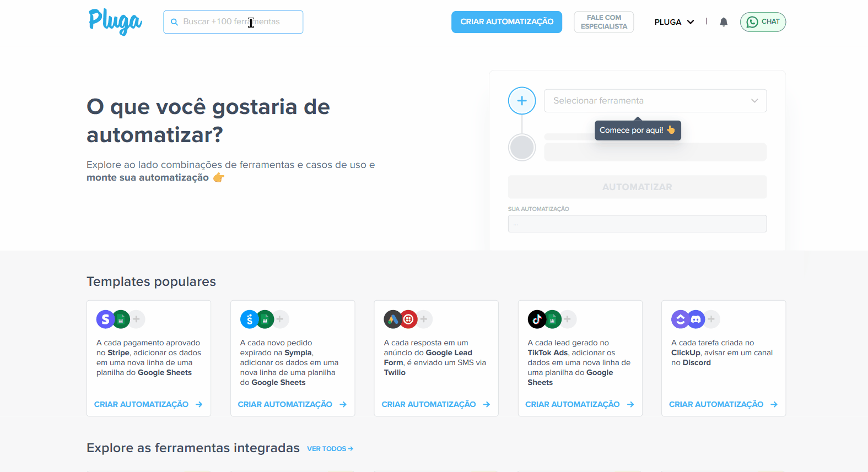
Task: Click the Google Lead Form template description
Action: 435,358
